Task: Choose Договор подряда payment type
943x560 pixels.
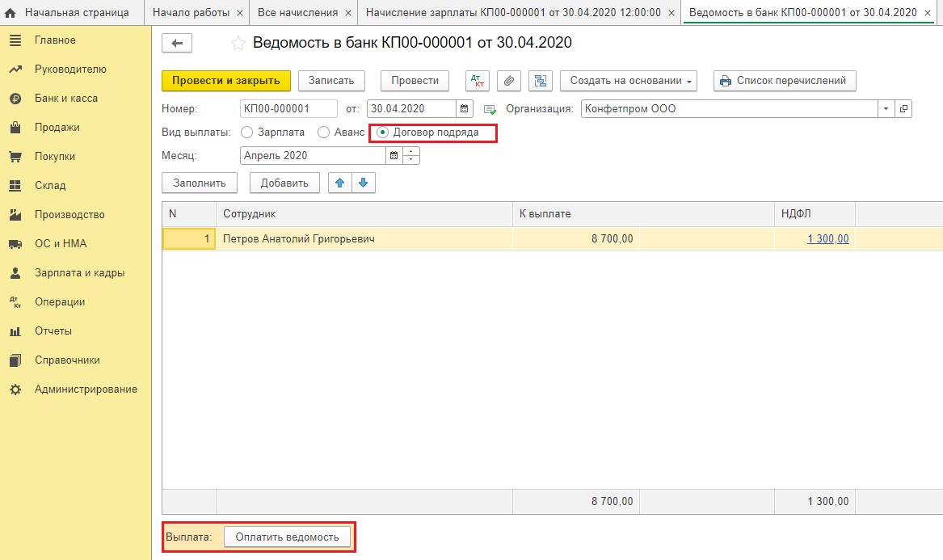Action: [x=383, y=133]
